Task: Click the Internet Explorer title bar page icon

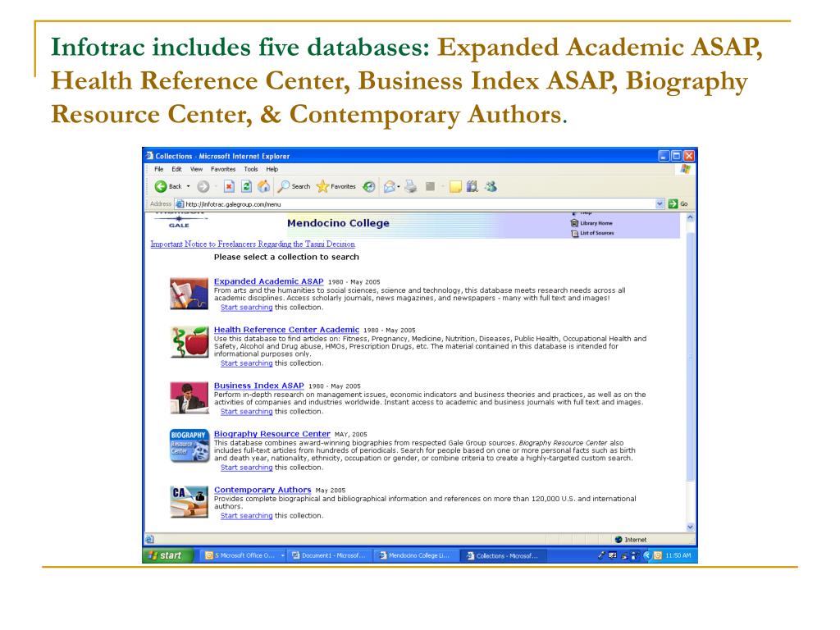Action: click(x=150, y=156)
